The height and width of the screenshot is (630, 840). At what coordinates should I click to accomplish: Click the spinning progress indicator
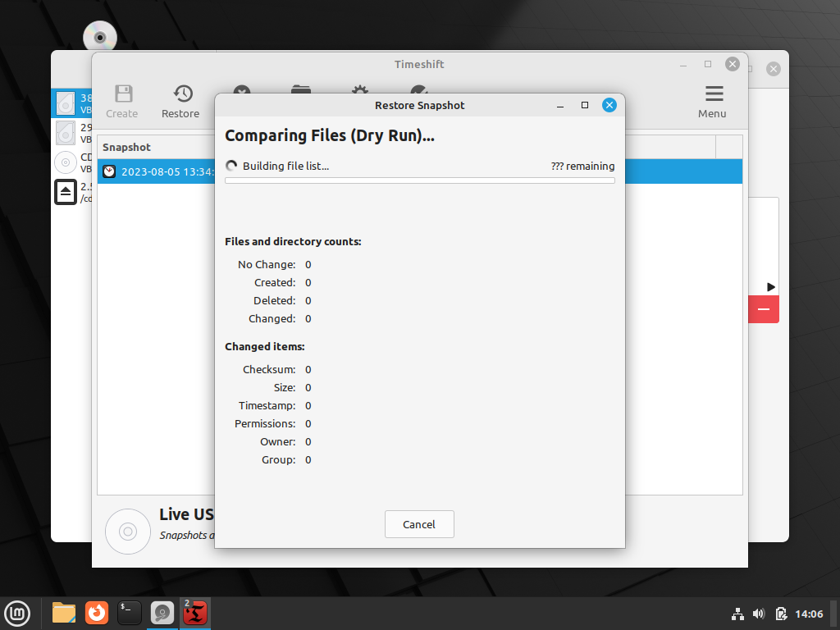(231, 166)
